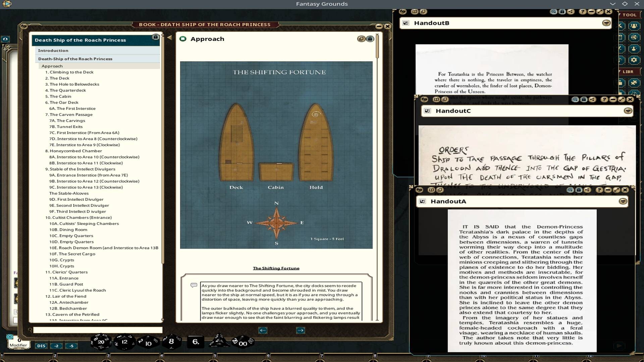
Task: Toggle the padlock icon on HandoutA window
Action: tap(579, 190)
